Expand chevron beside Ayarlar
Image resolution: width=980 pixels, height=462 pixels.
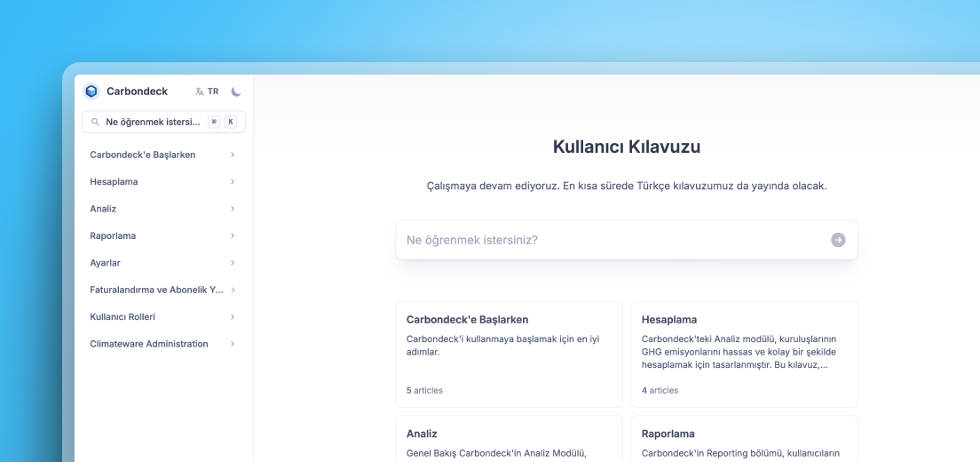point(233,263)
